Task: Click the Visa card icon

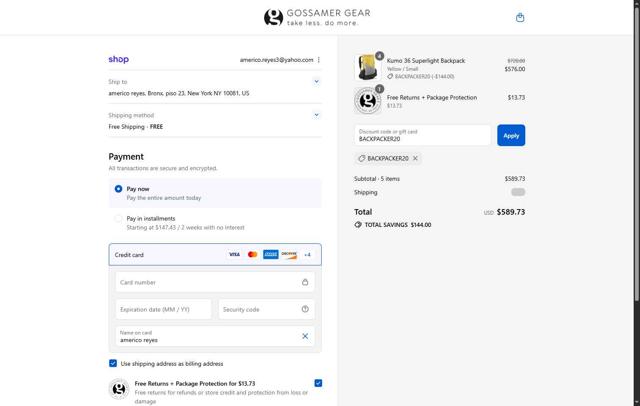Action: (x=234, y=255)
